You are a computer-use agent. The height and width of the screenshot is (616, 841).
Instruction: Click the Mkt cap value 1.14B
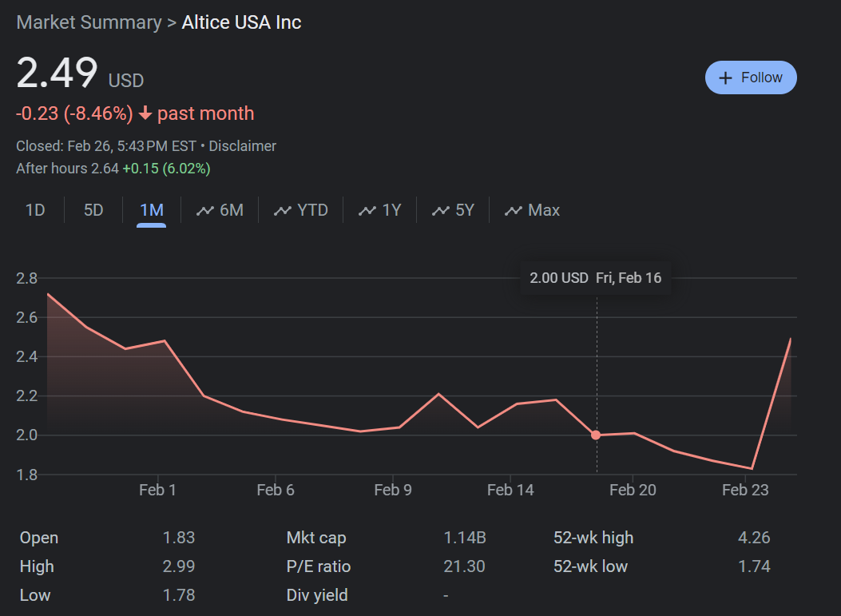[x=464, y=538]
